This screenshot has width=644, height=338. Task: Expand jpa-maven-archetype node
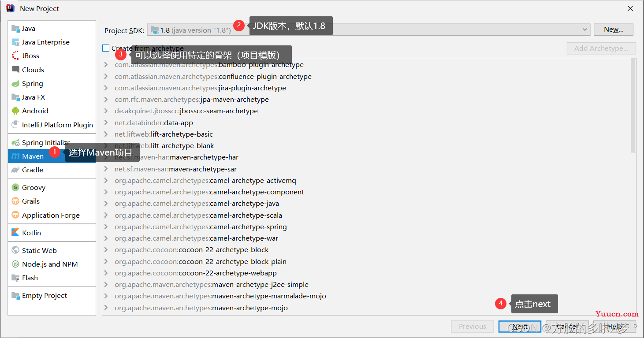(x=106, y=99)
